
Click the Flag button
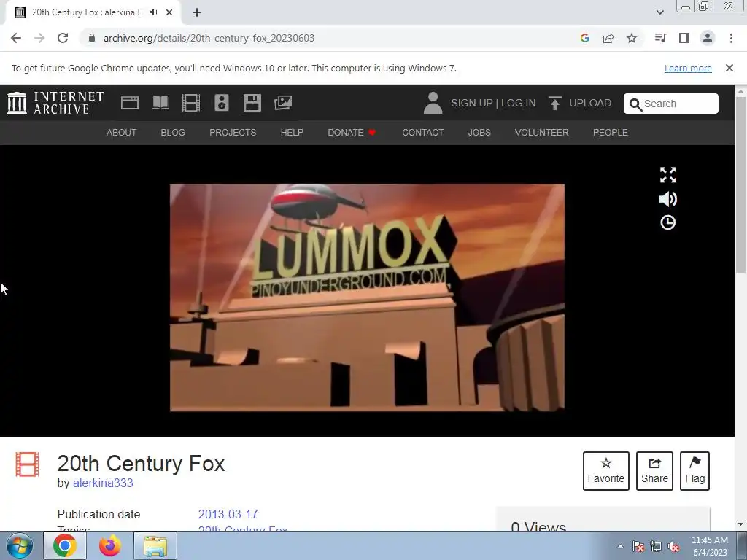click(x=694, y=471)
